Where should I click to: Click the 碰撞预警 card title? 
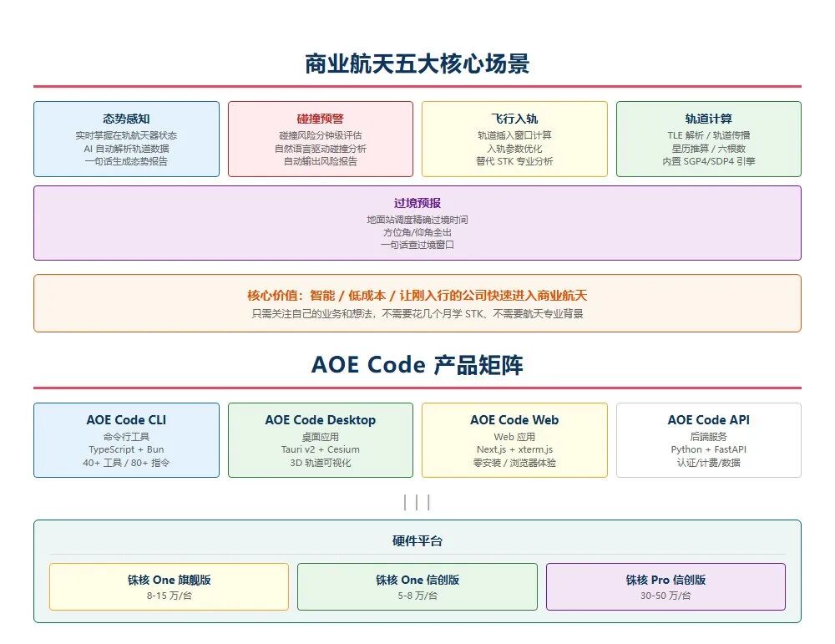click(x=320, y=119)
